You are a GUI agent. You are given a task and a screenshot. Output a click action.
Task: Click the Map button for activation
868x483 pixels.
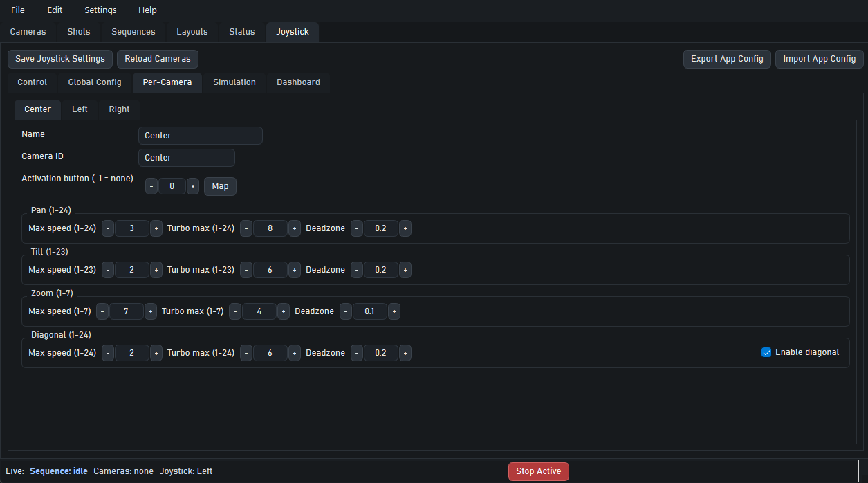[x=220, y=186]
